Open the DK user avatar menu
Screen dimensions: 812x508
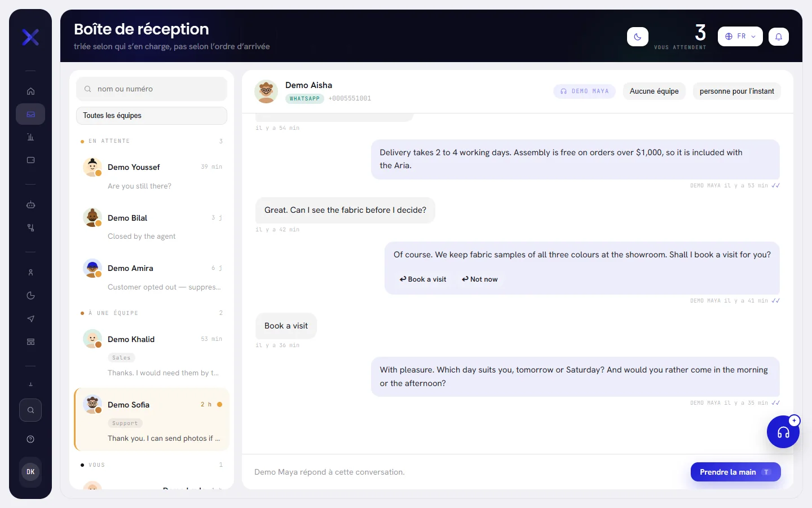coord(30,472)
